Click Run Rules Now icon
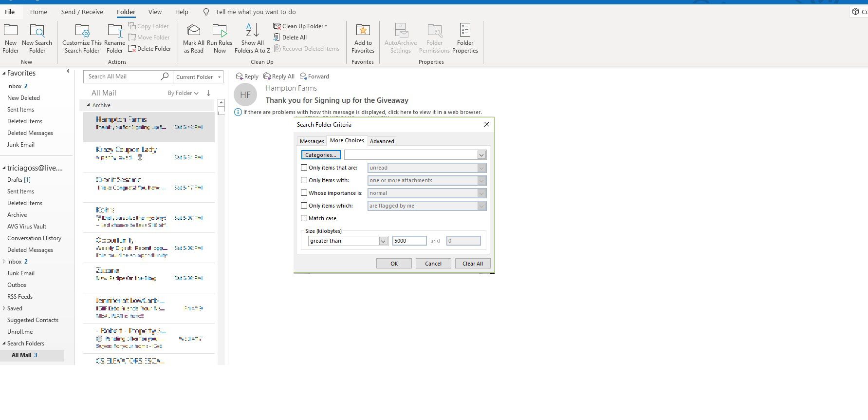The width and height of the screenshot is (868, 420). coord(220,31)
